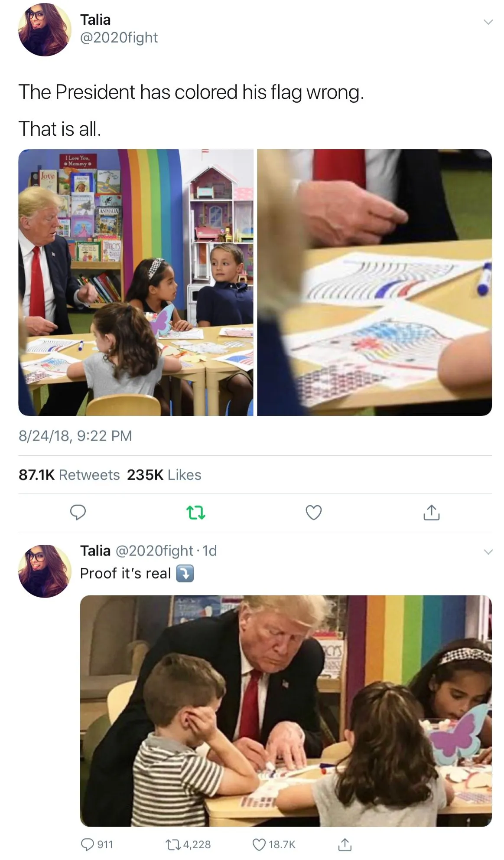Open Talia name on reply tweet
This screenshot has width=504, height=860.
pyautogui.click(x=95, y=551)
